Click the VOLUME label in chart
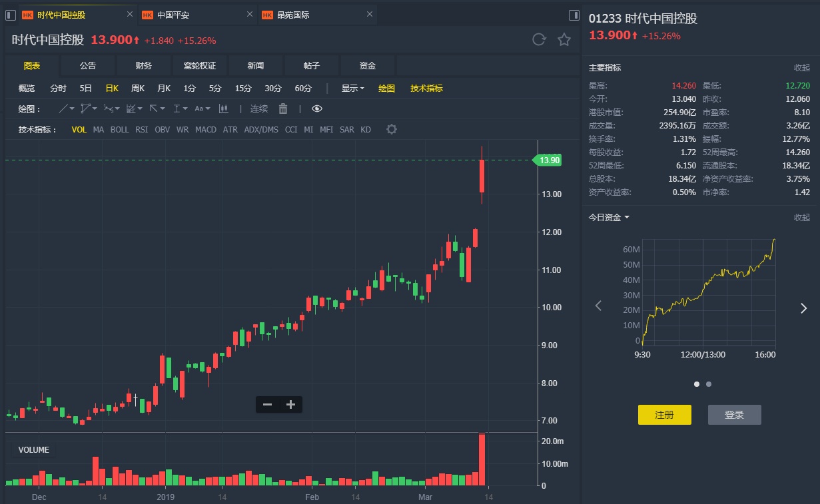 pos(34,450)
